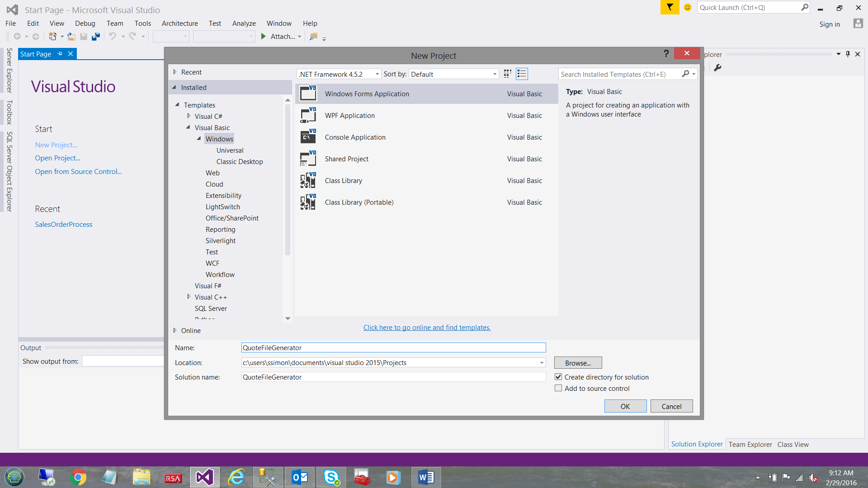The height and width of the screenshot is (488, 868).
Task: Click the Attach debugger icon on the toolbar
Action: click(264, 37)
